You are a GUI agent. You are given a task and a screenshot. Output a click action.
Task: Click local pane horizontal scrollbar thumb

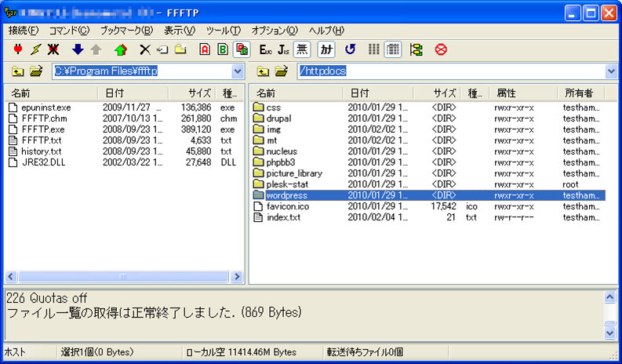point(123,277)
